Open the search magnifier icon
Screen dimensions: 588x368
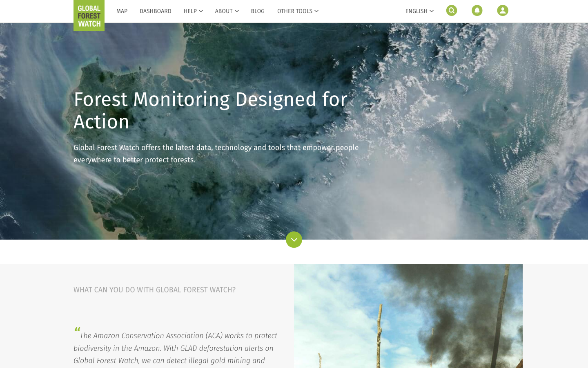click(x=452, y=11)
